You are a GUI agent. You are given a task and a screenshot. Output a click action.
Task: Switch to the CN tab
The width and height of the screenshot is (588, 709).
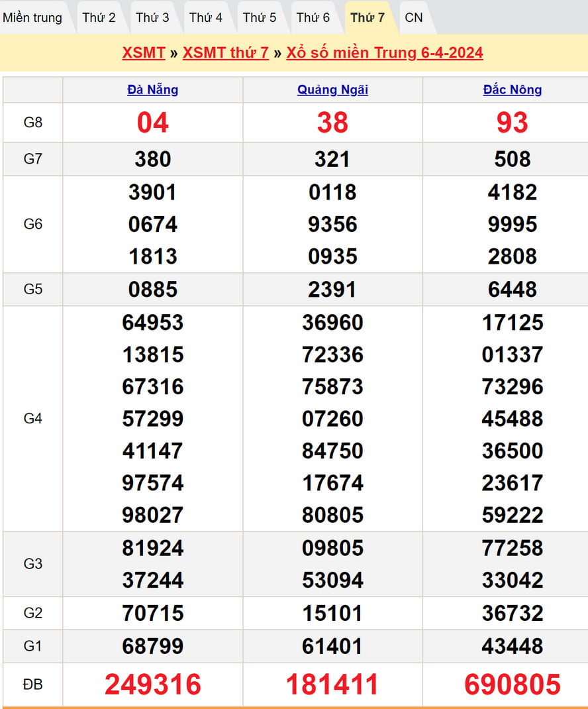pyautogui.click(x=414, y=18)
